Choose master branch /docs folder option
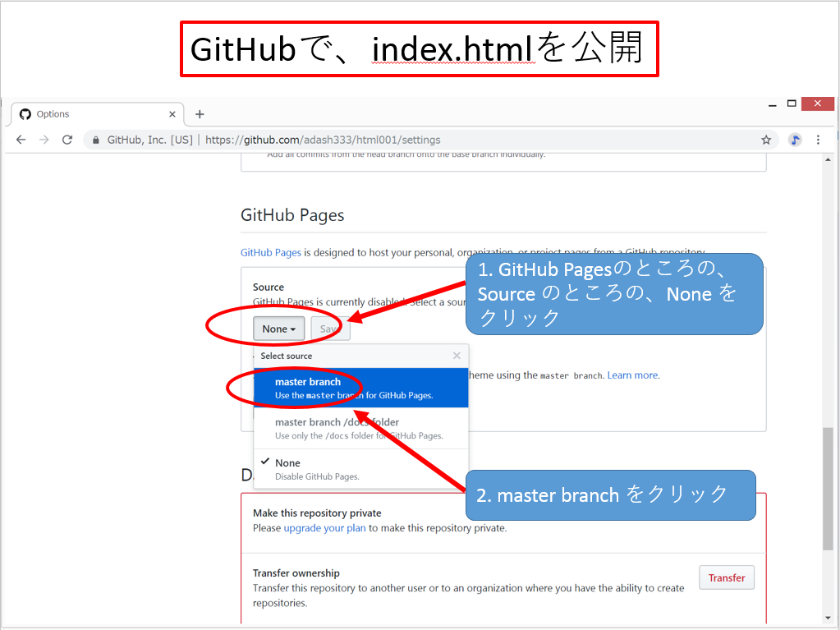The height and width of the screenshot is (630, 840). (361, 428)
